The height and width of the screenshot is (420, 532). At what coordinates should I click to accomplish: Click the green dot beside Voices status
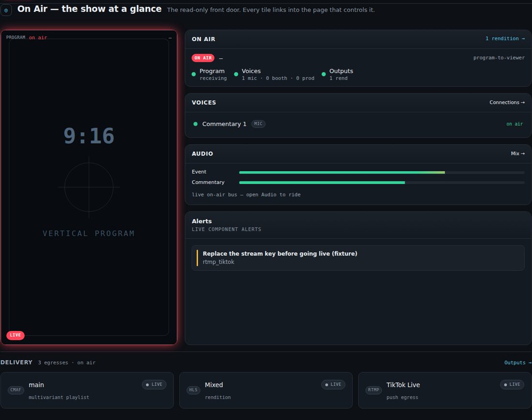236,75
